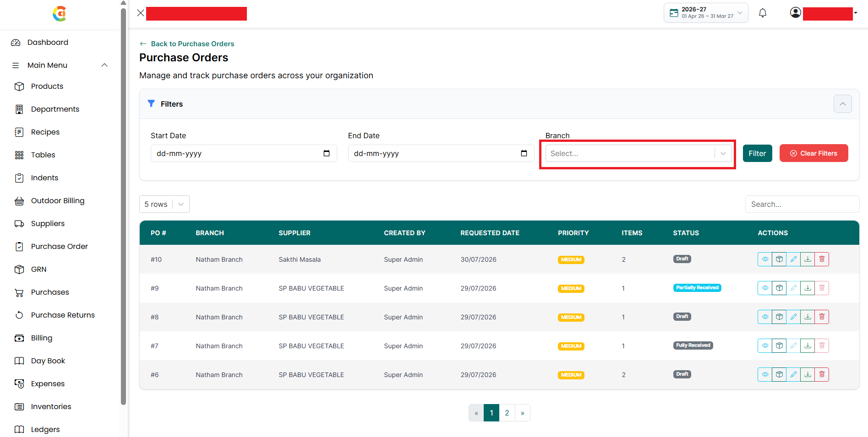Collapse the Filters panel with chevron

843,104
